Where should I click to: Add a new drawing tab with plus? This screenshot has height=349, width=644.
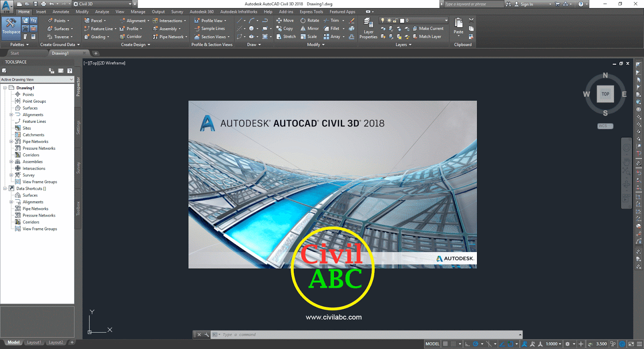click(96, 53)
